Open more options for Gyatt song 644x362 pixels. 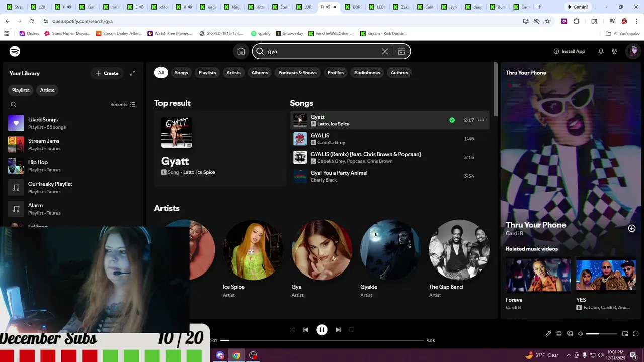[481, 120]
